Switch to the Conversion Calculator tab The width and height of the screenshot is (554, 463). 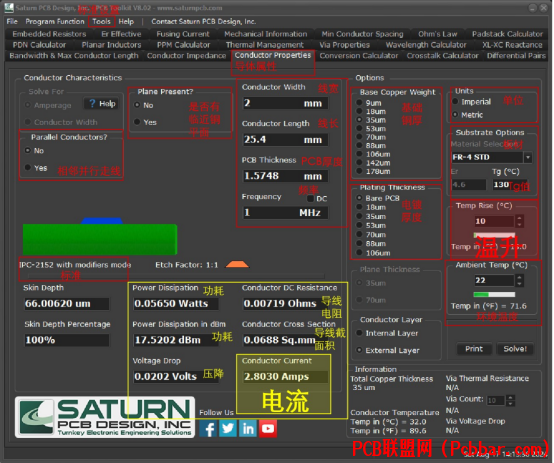point(359,56)
